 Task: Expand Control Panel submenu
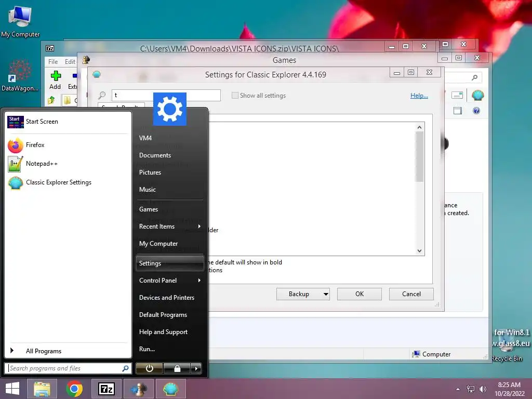point(170,281)
